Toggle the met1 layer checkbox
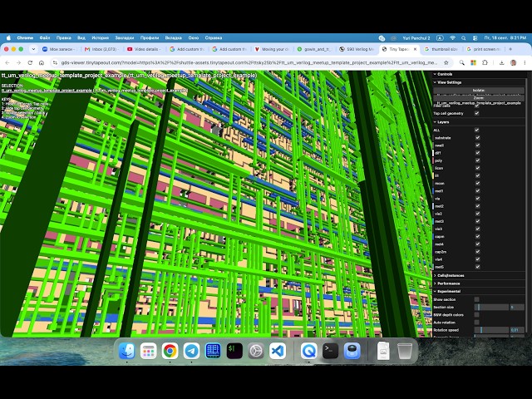 477,190
